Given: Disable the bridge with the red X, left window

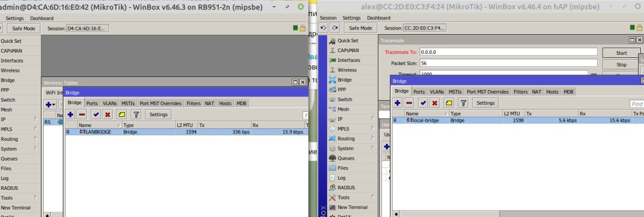Looking at the screenshot, I should (x=107, y=115).
